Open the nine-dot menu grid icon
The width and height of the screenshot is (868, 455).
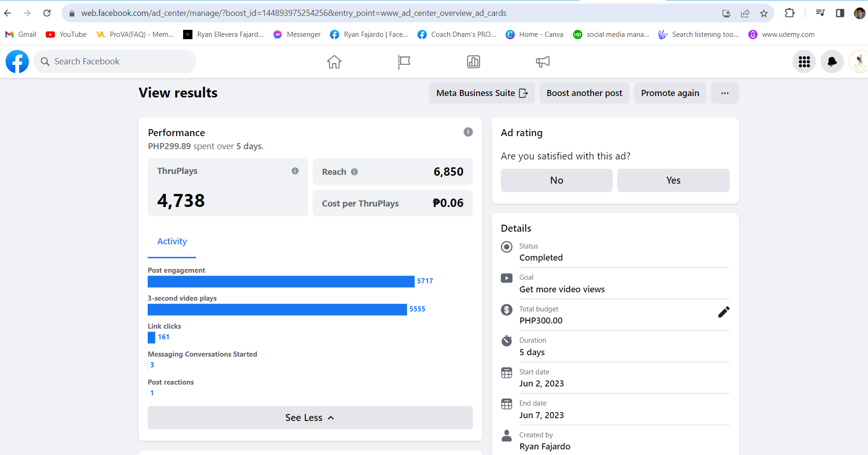[804, 62]
